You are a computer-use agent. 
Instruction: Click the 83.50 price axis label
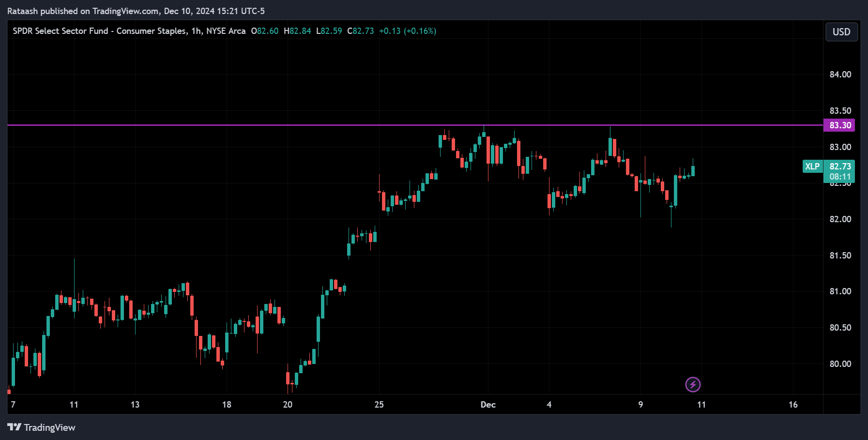pos(840,111)
